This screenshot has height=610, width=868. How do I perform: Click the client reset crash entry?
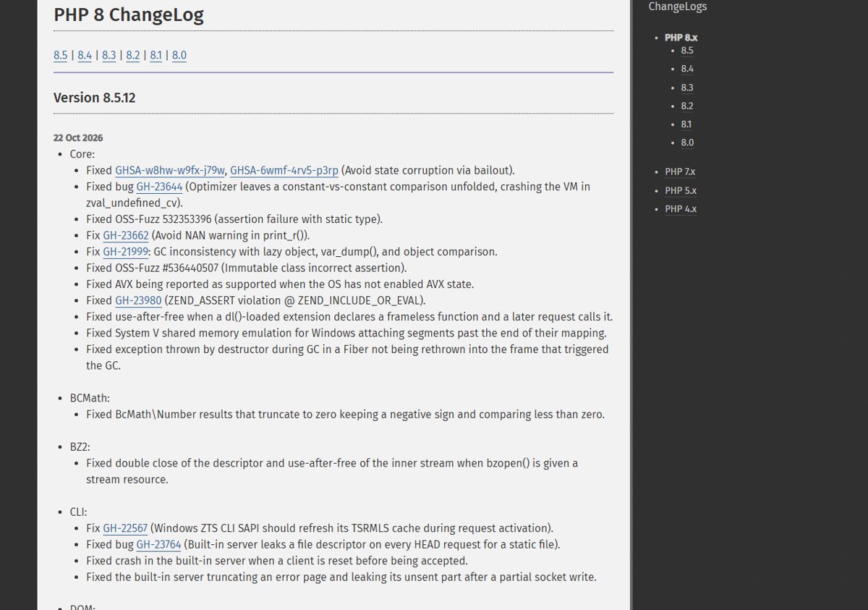(x=277, y=561)
